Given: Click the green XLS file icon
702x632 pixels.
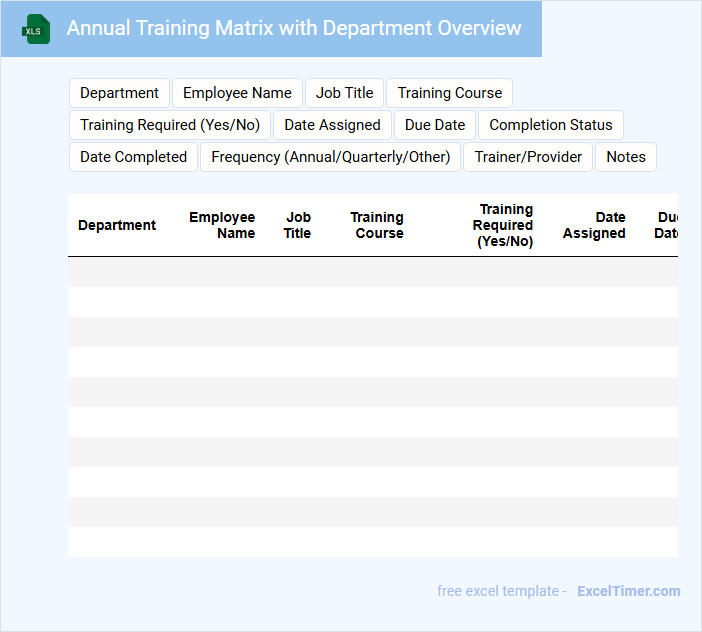Looking at the screenshot, I should click(x=36, y=29).
